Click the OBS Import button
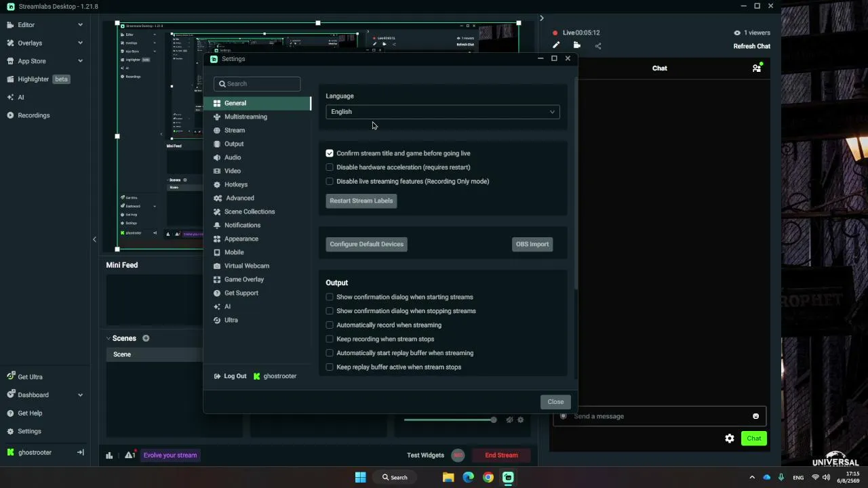The width and height of the screenshot is (868, 488). coord(532,244)
